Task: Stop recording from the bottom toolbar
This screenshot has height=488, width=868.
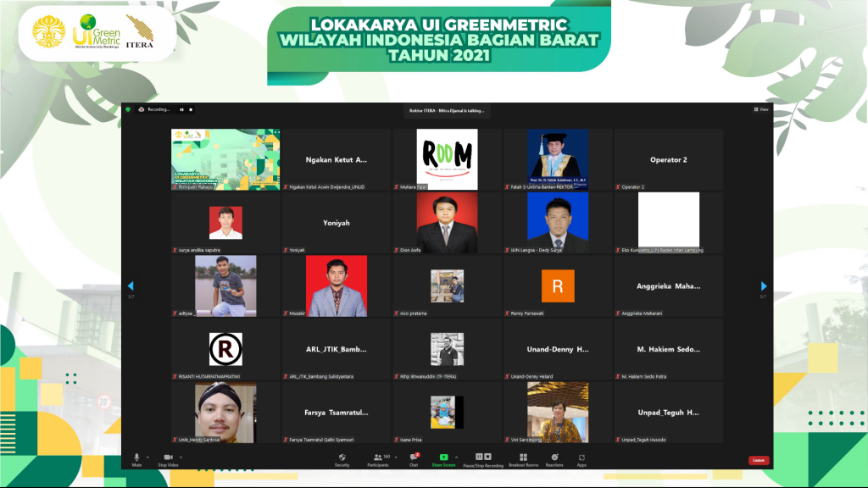Action: (x=487, y=457)
